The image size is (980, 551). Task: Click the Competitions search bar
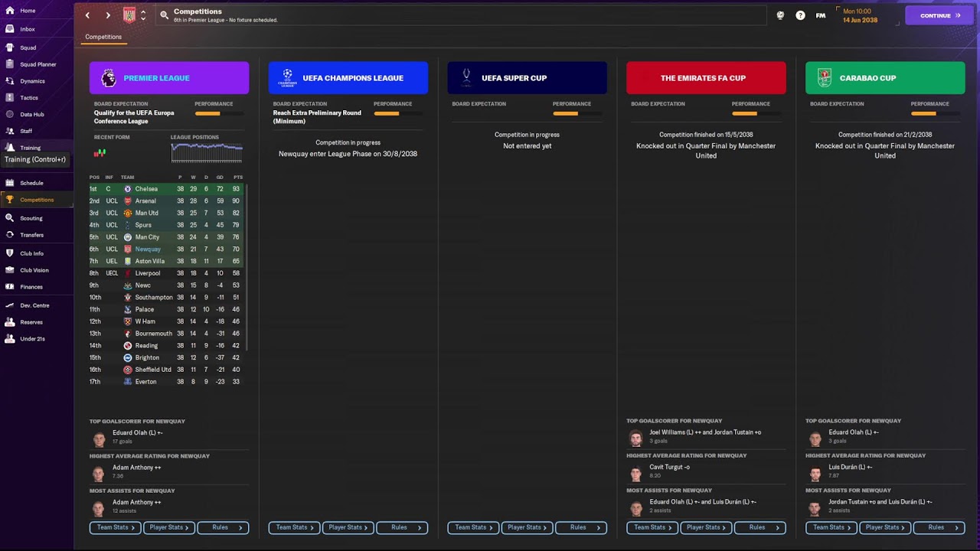pos(461,15)
